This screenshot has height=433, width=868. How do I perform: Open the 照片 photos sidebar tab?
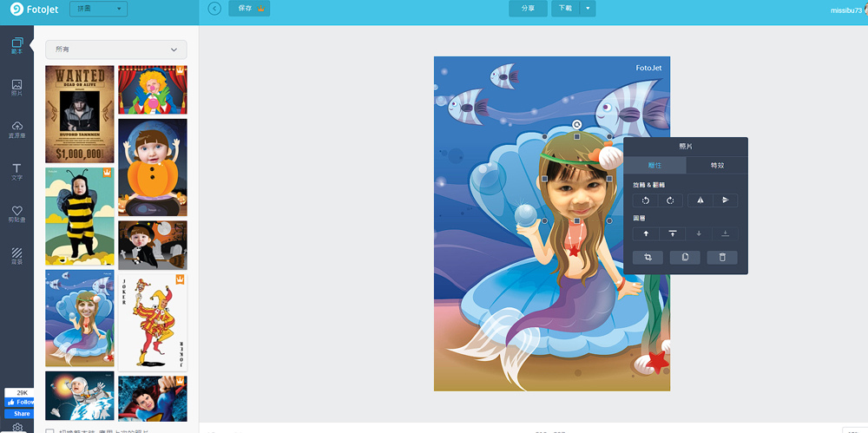16,88
